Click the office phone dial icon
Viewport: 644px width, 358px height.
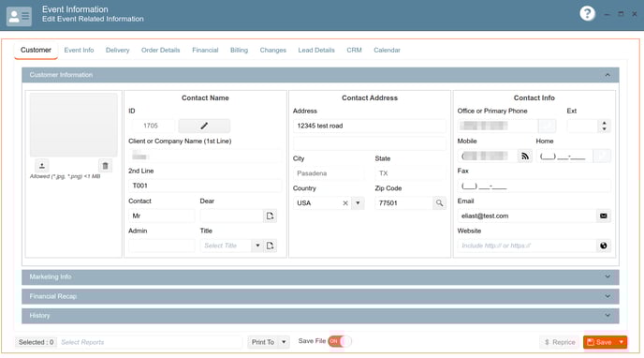(547, 126)
